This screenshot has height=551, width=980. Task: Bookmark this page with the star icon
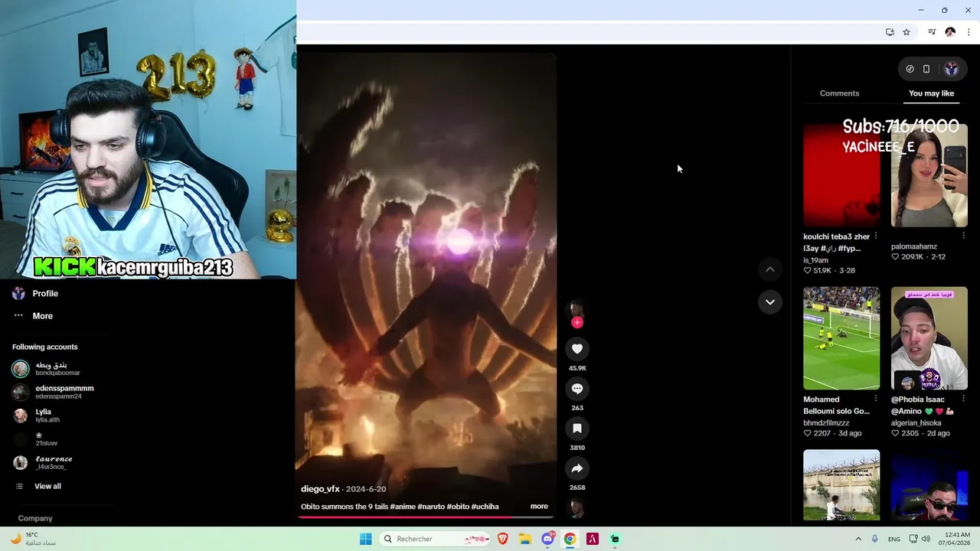tap(906, 32)
